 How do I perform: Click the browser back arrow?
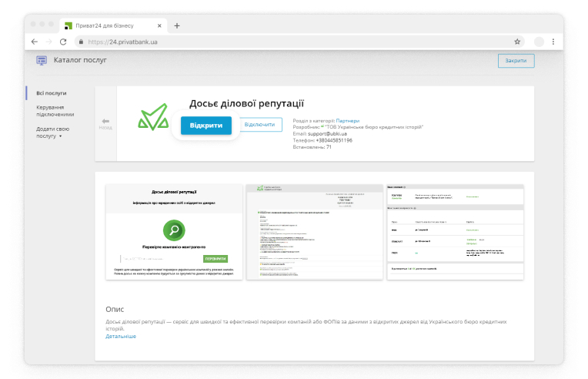click(35, 42)
